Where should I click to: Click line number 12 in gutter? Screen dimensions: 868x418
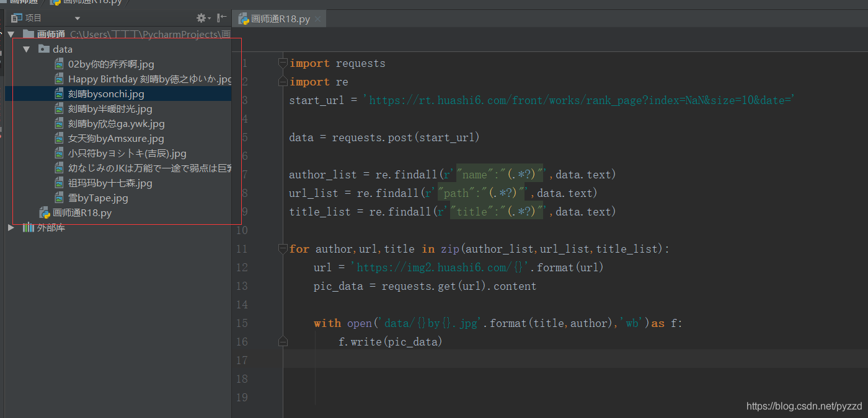pyautogui.click(x=242, y=268)
